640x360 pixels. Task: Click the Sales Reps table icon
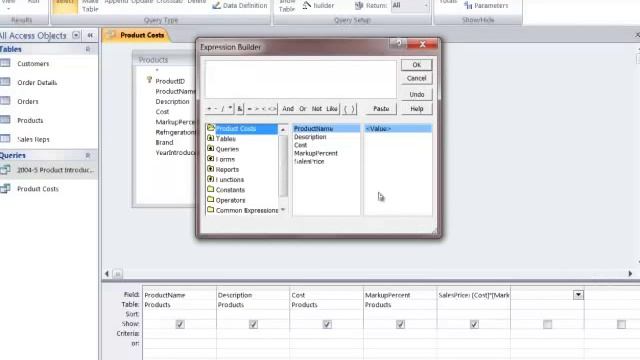[5, 139]
